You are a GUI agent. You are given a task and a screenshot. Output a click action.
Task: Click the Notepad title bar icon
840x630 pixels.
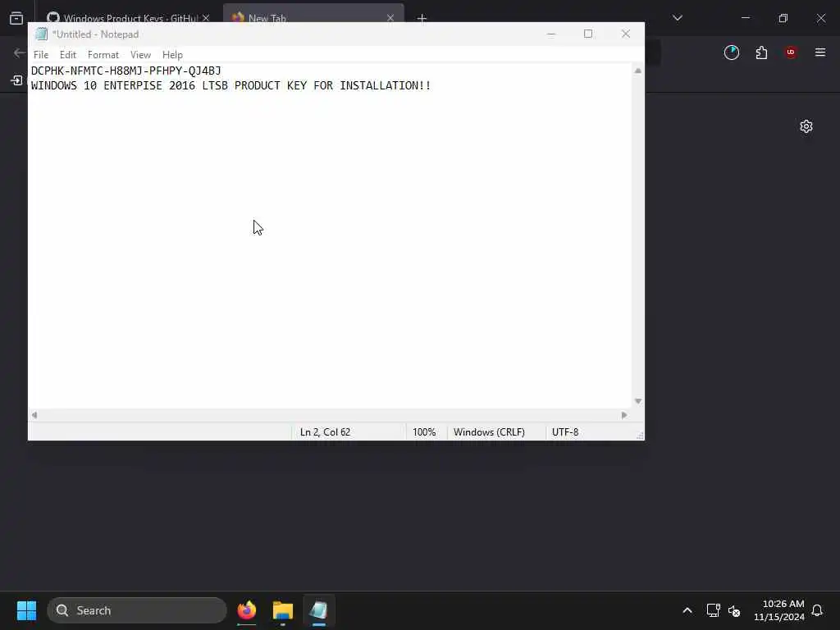[x=41, y=34]
